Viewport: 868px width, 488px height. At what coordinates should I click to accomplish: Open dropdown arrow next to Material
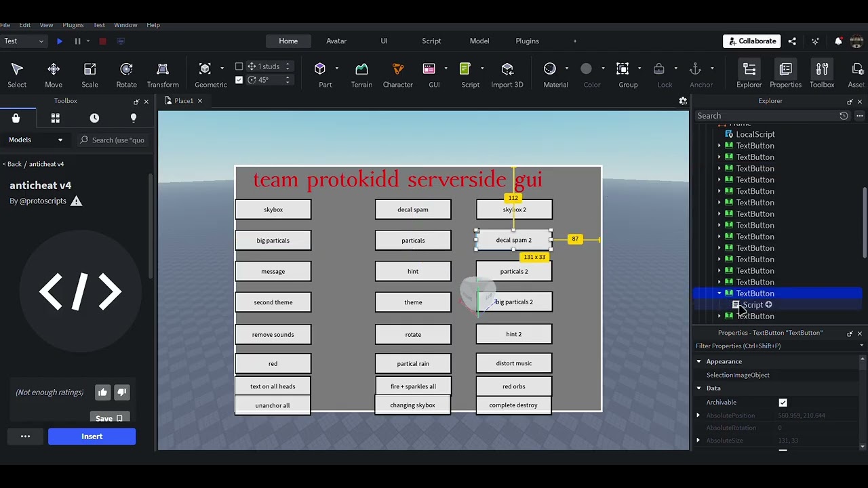pyautogui.click(x=567, y=68)
